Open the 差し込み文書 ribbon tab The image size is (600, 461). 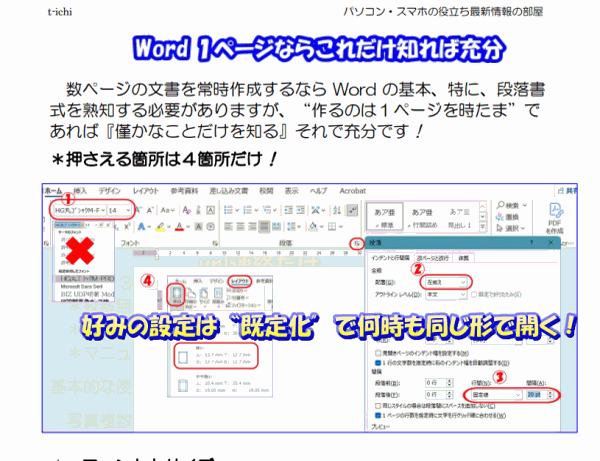coord(229,191)
